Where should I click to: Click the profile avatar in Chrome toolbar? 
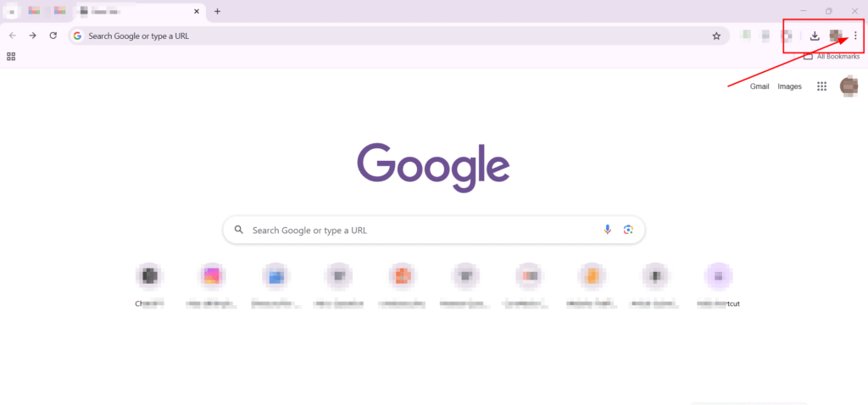point(835,36)
